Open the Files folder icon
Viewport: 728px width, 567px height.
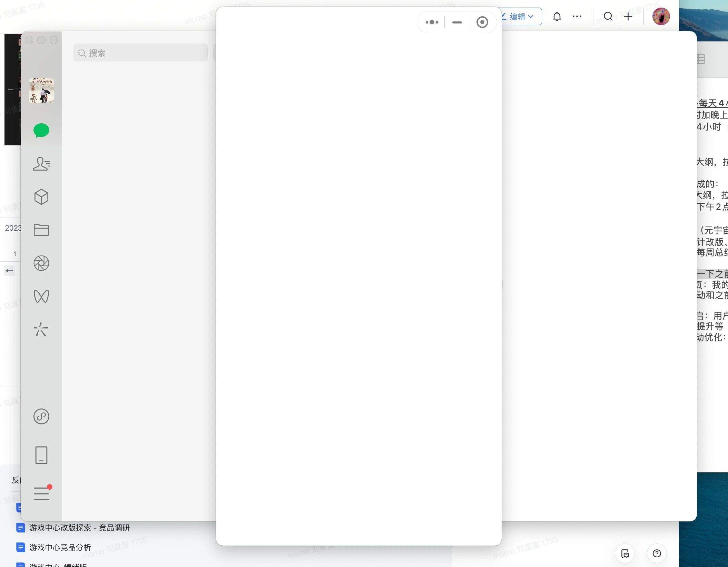41,230
